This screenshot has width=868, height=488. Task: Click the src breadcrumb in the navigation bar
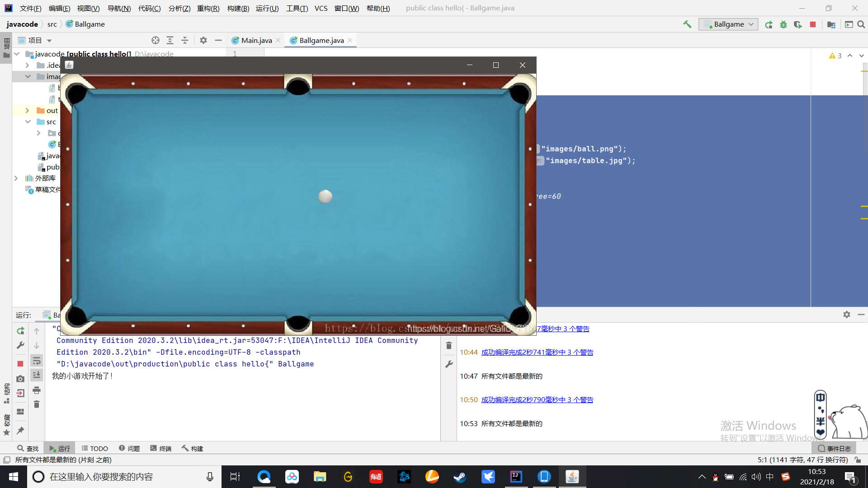point(52,24)
